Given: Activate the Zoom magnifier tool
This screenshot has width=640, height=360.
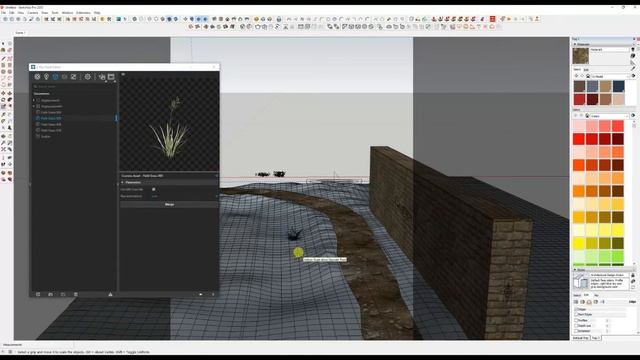Looking at the screenshot, I should (x=3, y=143).
